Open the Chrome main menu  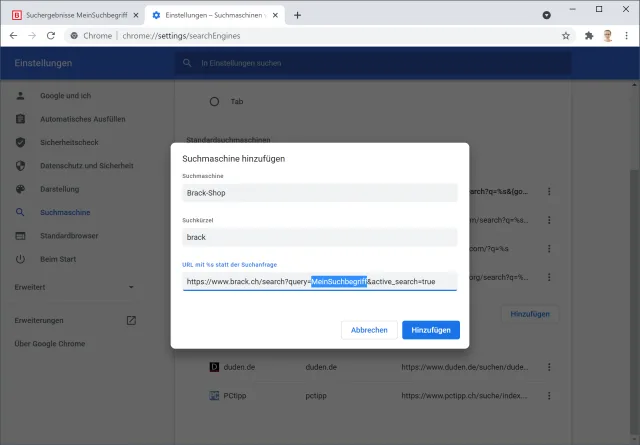click(626, 35)
